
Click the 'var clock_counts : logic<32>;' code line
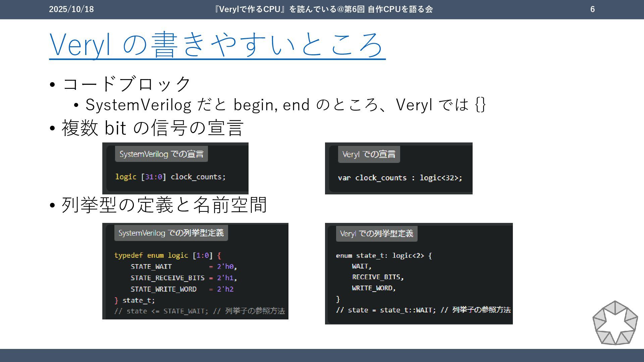pos(400,178)
